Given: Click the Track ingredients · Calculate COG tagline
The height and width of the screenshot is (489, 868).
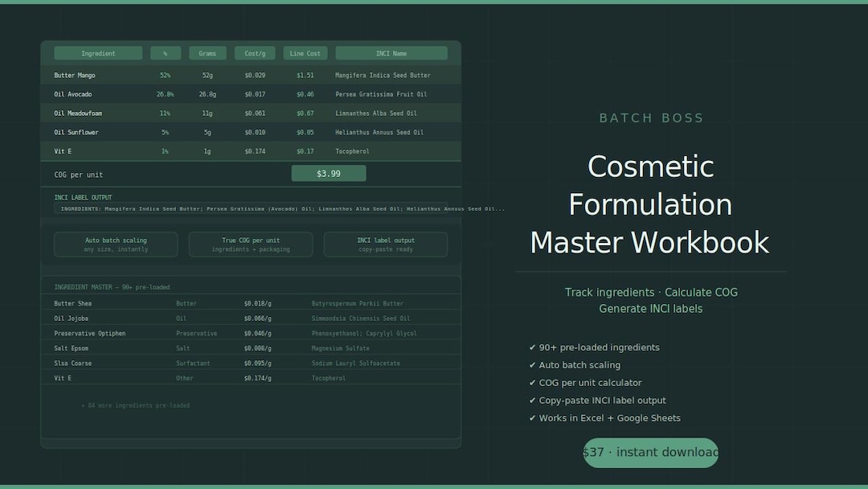Looking at the screenshot, I should (x=651, y=293).
